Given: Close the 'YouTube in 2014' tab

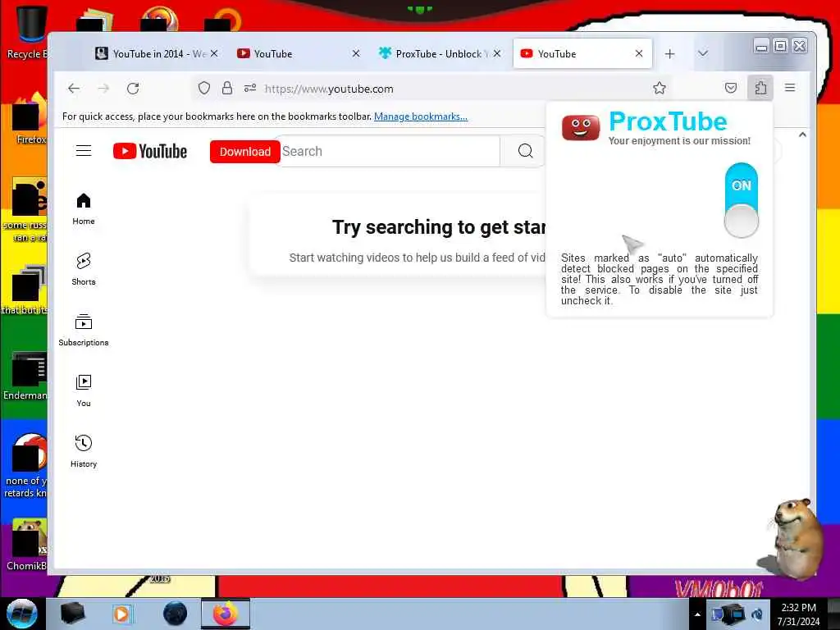Looking at the screenshot, I should tap(214, 53).
